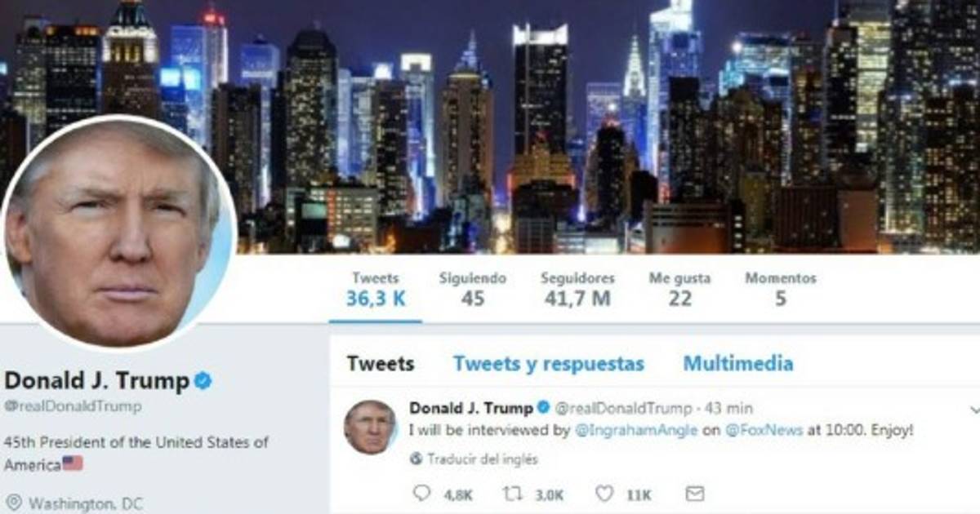980x514 pixels.
Task: Expand the tweet options chevron at right
Action: 974,409
